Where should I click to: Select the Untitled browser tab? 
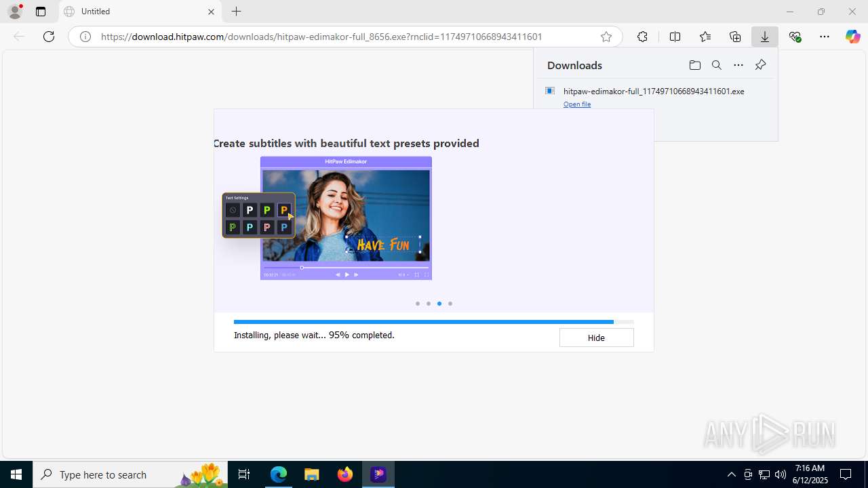140,12
